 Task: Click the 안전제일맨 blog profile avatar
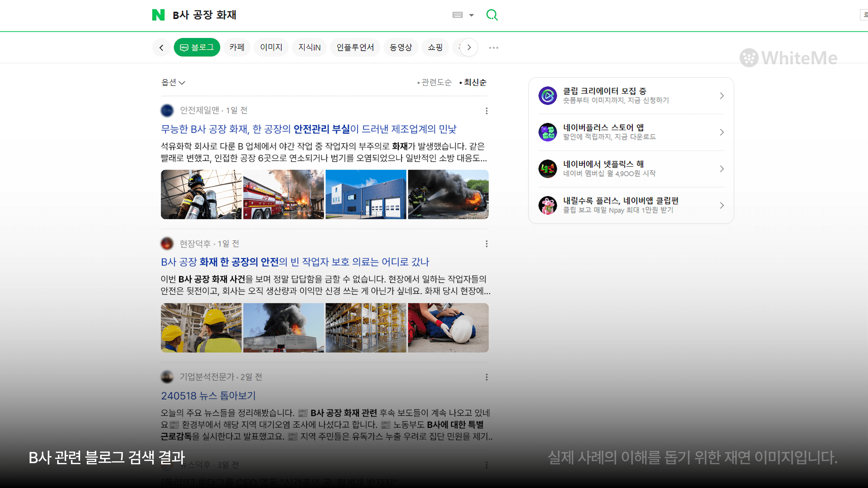click(167, 110)
